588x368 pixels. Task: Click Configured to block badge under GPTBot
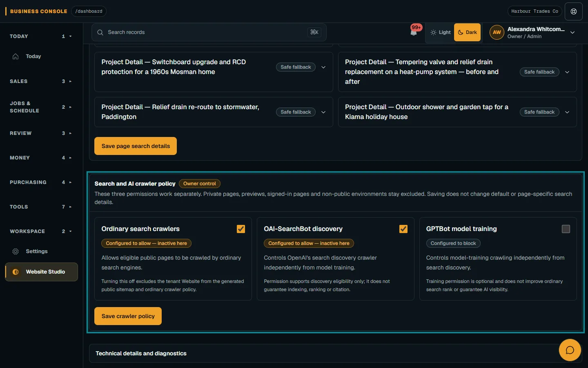click(453, 243)
